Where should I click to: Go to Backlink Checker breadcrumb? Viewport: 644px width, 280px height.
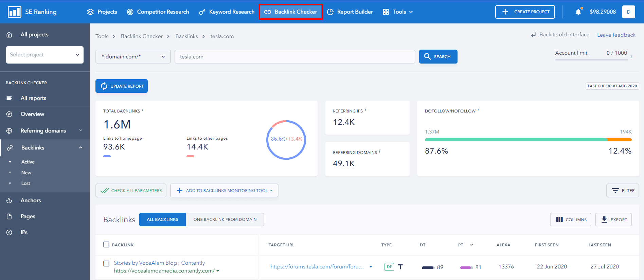coord(142,36)
